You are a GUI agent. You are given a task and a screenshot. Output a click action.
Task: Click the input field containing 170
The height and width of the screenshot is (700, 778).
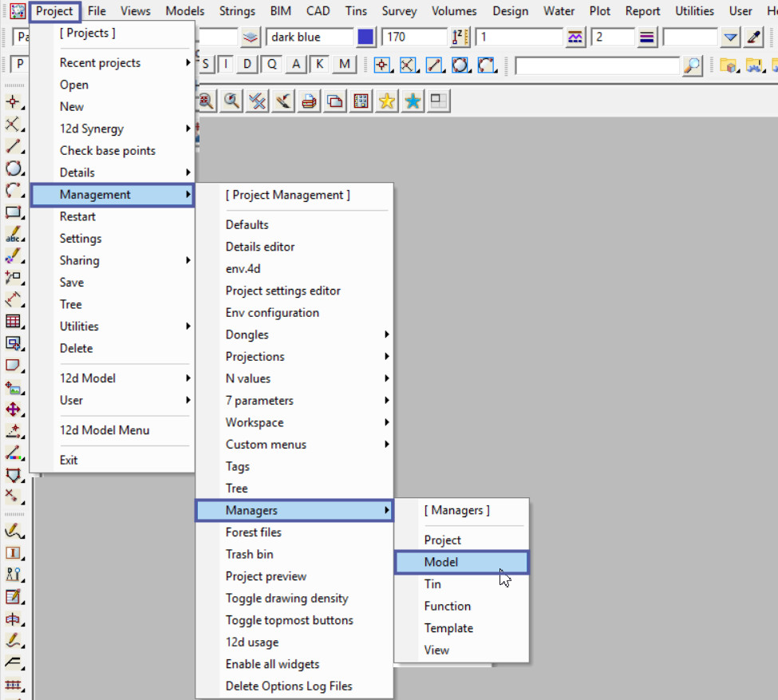[413, 38]
